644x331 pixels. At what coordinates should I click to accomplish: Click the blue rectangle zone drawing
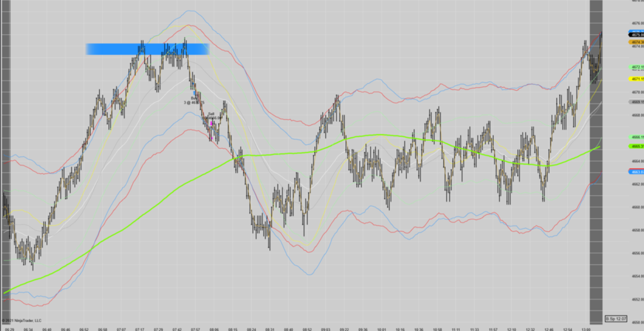click(x=147, y=49)
